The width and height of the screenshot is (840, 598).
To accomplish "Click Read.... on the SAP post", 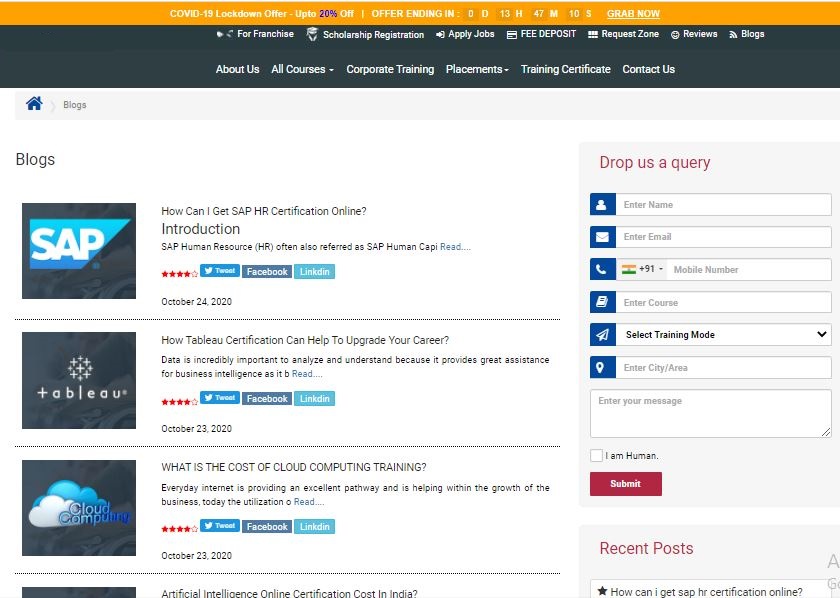I will pos(455,247).
